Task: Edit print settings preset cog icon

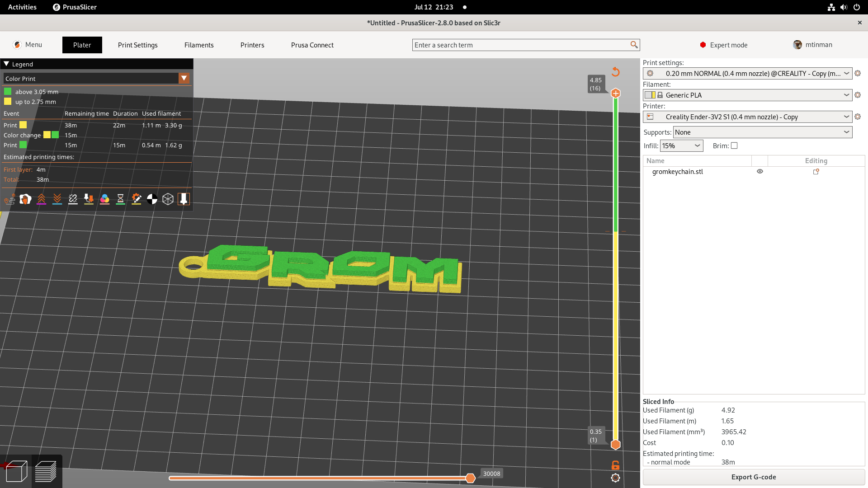Action: (x=858, y=74)
